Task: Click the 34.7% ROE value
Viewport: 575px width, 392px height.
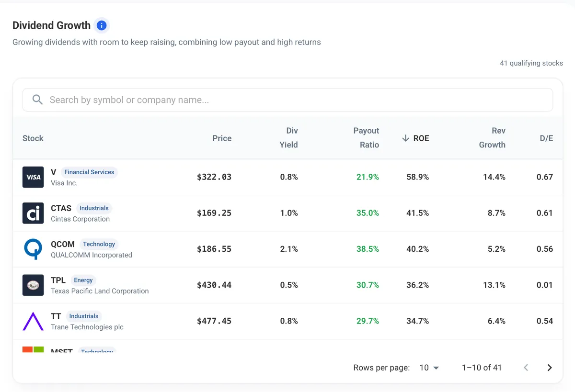Action: (417, 321)
